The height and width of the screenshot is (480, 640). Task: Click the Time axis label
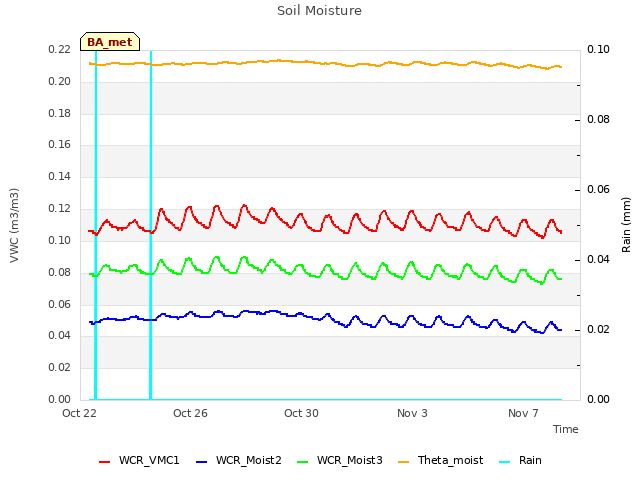pos(565,429)
